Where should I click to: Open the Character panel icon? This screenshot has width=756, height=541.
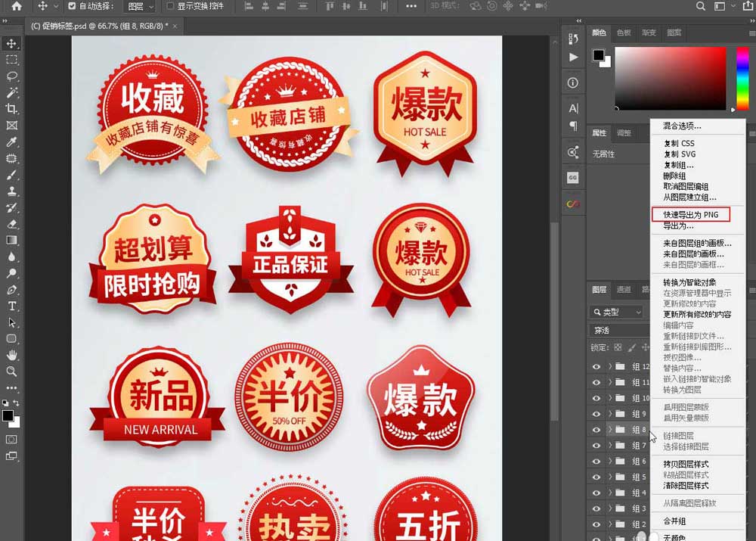point(573,109)
